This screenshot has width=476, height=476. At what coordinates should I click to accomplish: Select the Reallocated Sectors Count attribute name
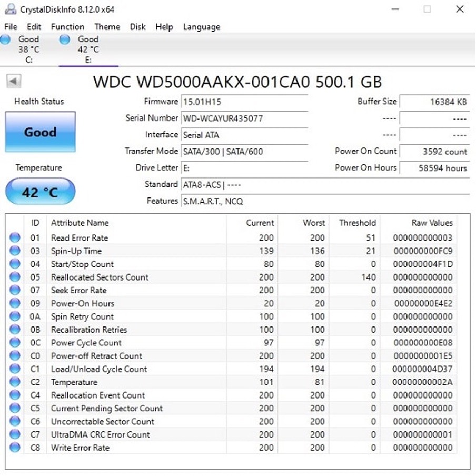100,277
